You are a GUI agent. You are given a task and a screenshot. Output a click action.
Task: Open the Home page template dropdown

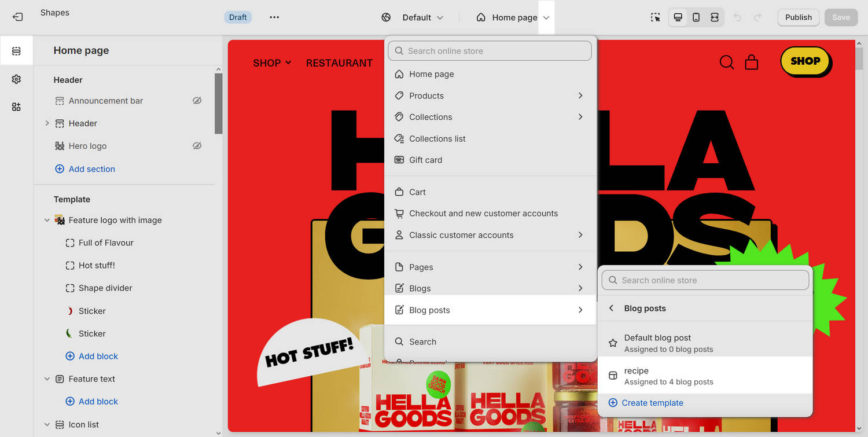513,17
